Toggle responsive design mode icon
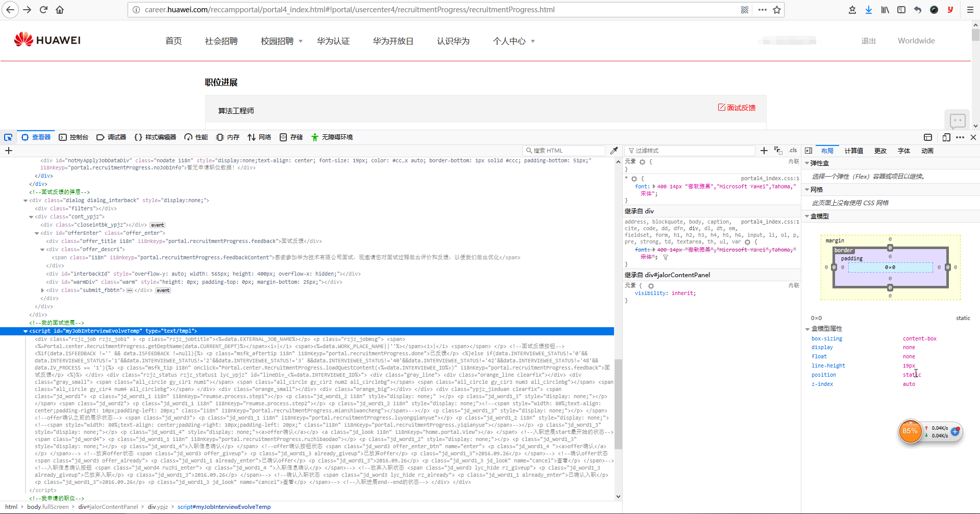 pos(946,137)
